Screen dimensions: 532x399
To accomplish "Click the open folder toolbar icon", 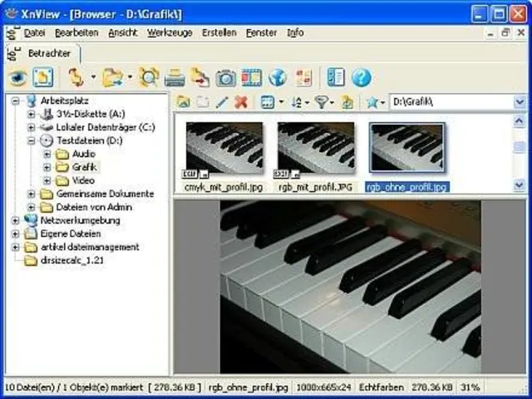I will pos(113,77).
